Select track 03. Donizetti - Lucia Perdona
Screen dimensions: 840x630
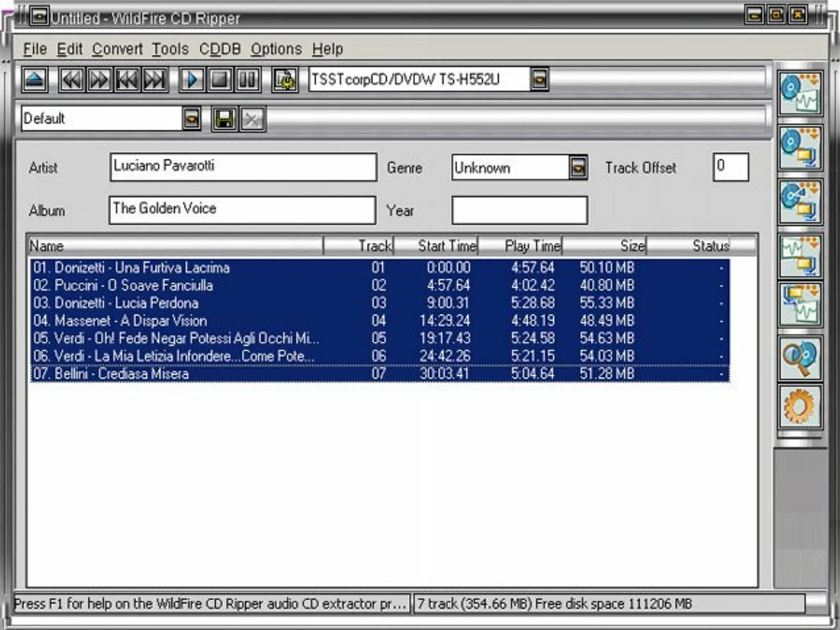380,303
